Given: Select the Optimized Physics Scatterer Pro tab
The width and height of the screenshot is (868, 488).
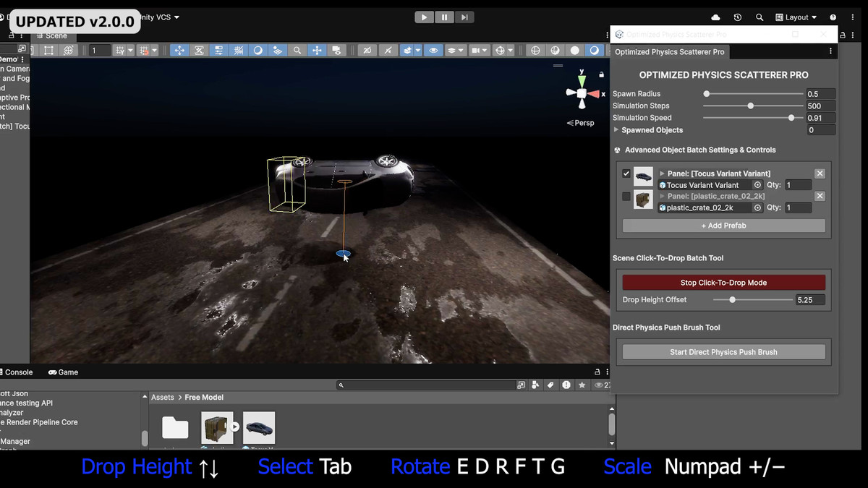Looking at the screenshot, I should click(x=669, y=52).
